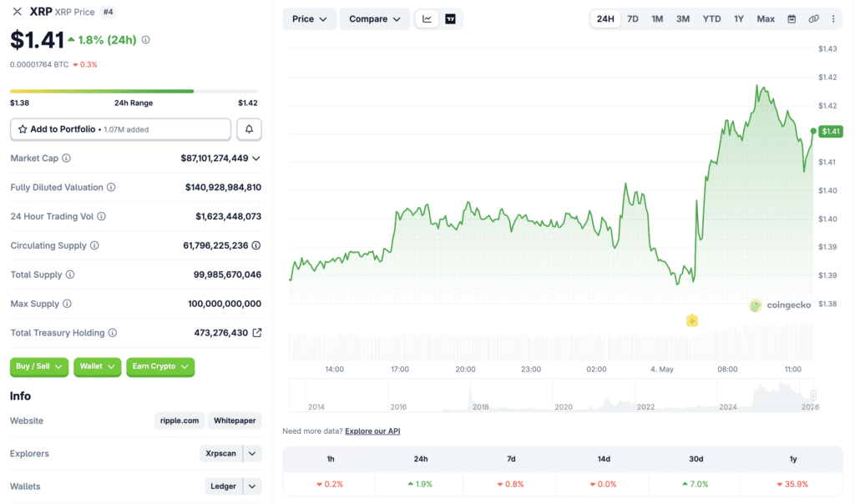The image size is (855, 504).
Task: Click 24 Hour Trading Vol info icon
Action: (x=101, y=216)
